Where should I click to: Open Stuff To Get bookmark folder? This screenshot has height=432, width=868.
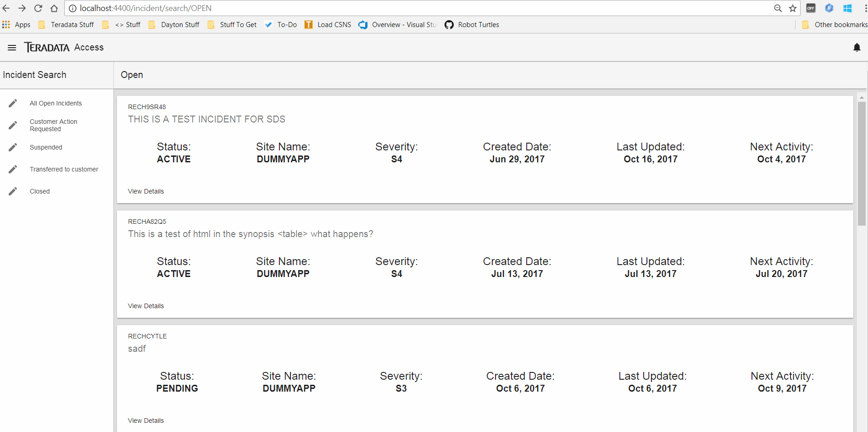[x=232, y=25]
